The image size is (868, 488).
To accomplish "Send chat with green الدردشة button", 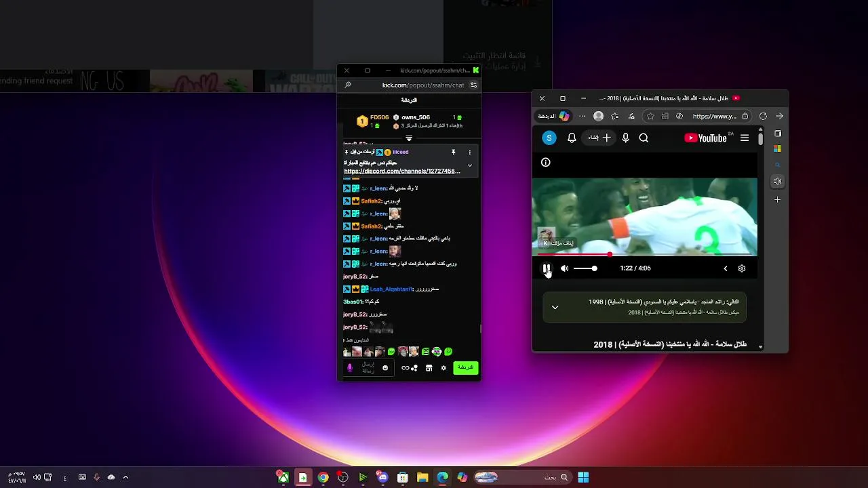I will 465,367.
